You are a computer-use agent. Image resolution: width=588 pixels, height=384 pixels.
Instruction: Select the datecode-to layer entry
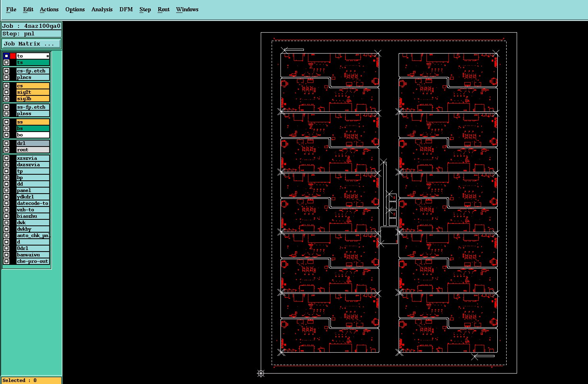(33, 203)
